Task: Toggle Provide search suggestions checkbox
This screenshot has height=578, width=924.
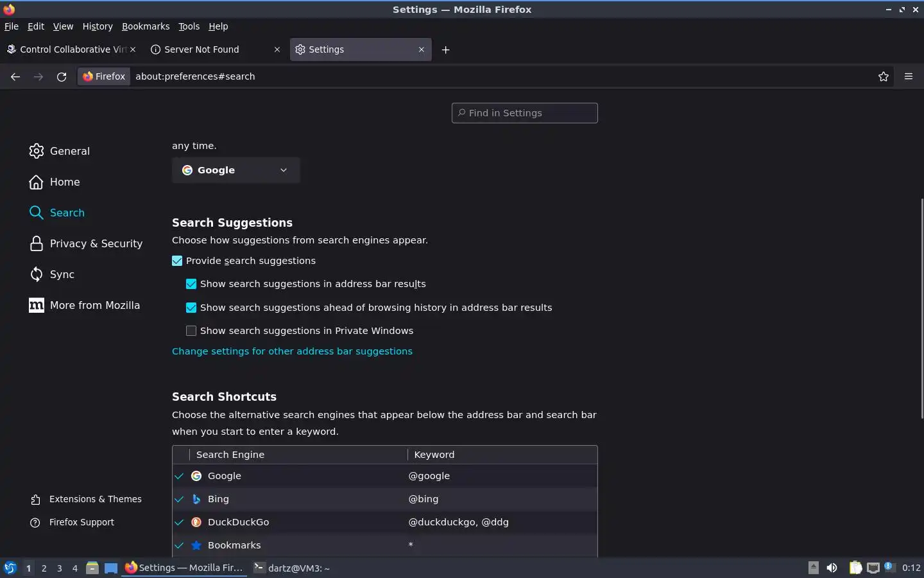Action: 177,261
